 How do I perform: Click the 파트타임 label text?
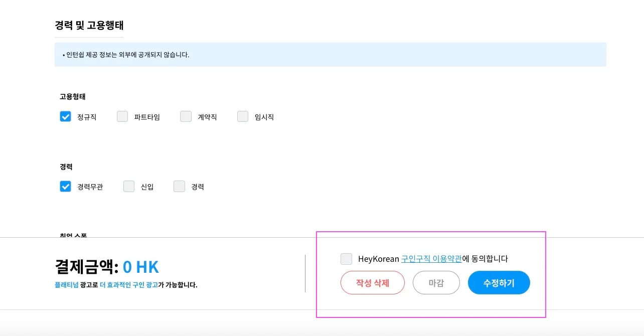click(147, 117)
